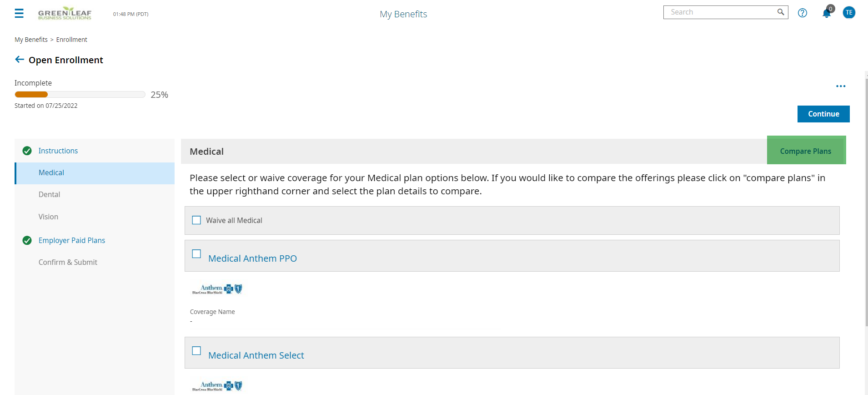Screen dimensions: 868x395
Task: Select the Medical Anthem PPO checkbox
Action: tap(196, 254)
